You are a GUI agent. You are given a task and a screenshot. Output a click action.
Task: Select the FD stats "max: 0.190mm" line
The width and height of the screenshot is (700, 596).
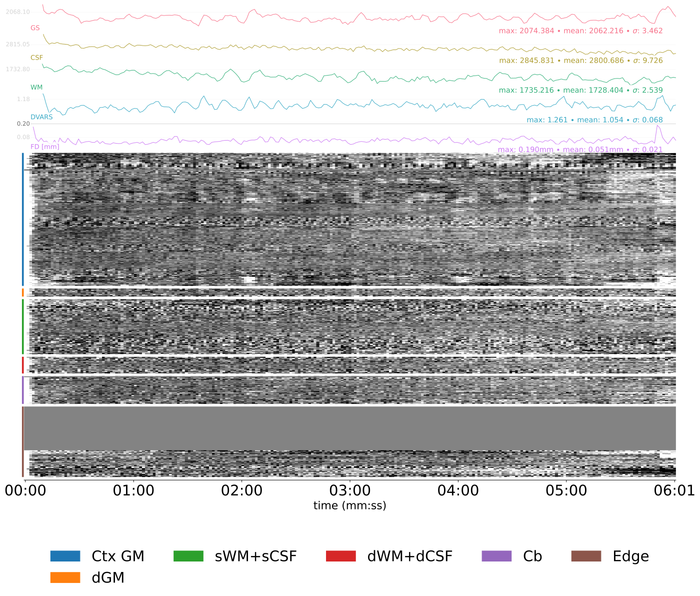pos(580,150)
